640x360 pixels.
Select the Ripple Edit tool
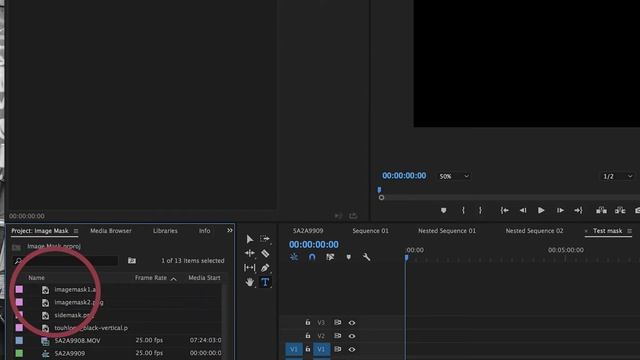(249, 253)
